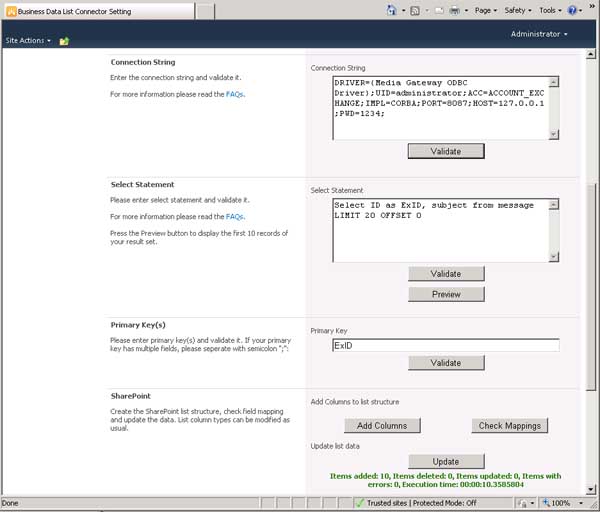Open the Safety menu
The image size is (600, 512).
pyautogui.click(x=517, y=10)
